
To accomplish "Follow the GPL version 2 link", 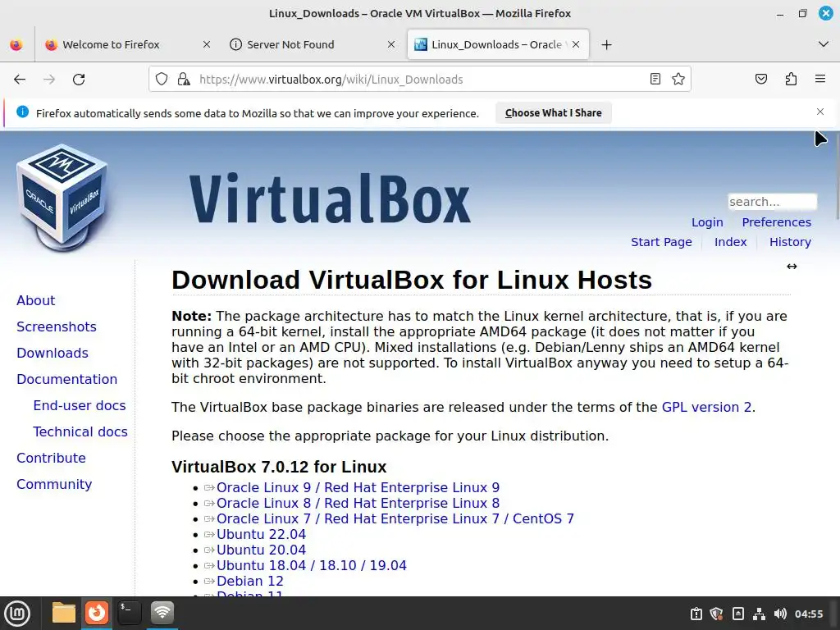I will click(x=706, y=407).
